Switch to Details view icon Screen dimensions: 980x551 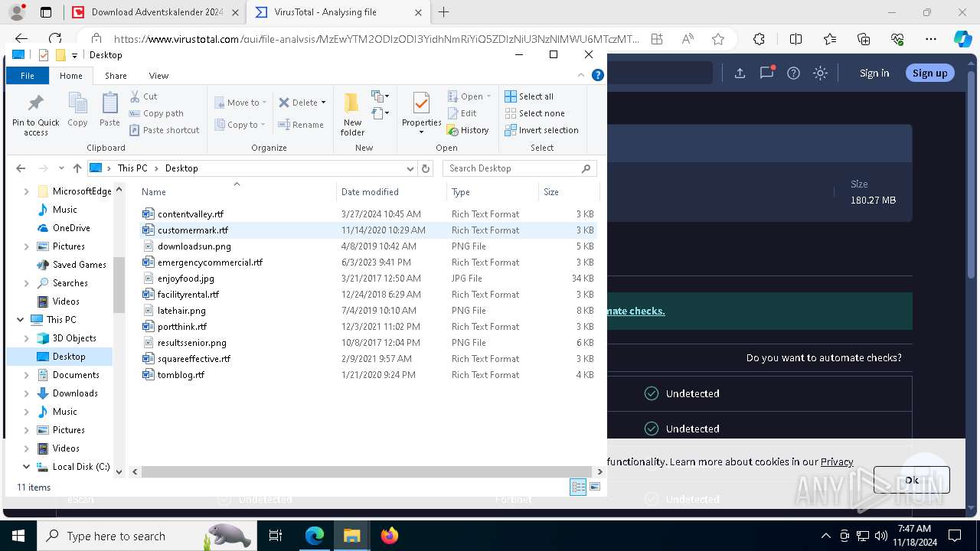point(579,487)
